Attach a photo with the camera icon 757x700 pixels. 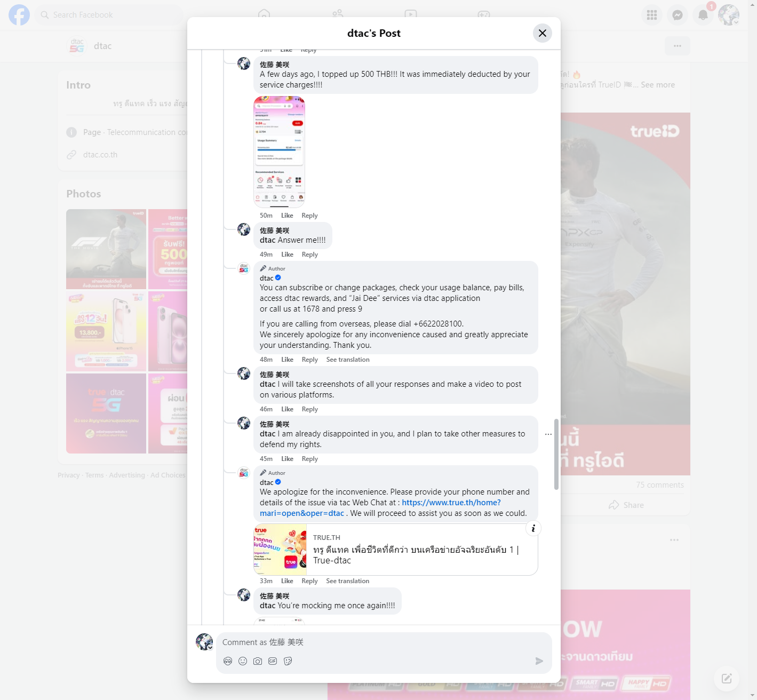(x=258, y=661)
